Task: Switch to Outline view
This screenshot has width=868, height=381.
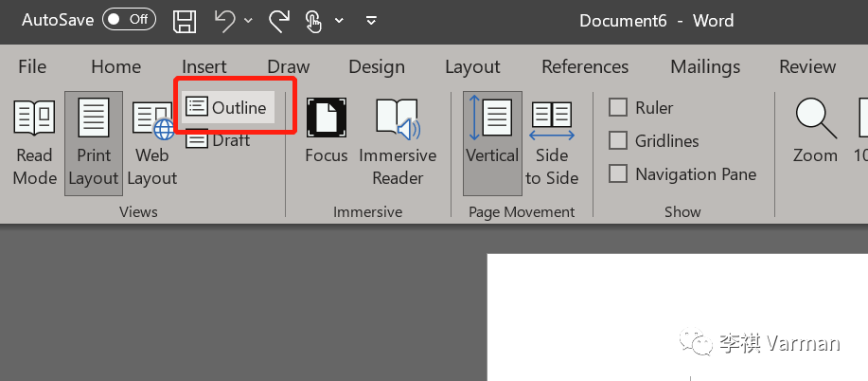Action: point(228,107)
